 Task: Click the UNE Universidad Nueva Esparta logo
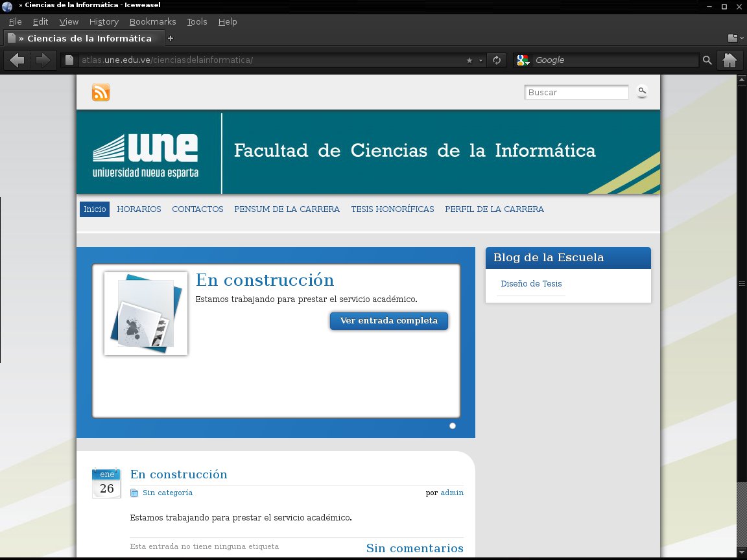tap(146, 156)
